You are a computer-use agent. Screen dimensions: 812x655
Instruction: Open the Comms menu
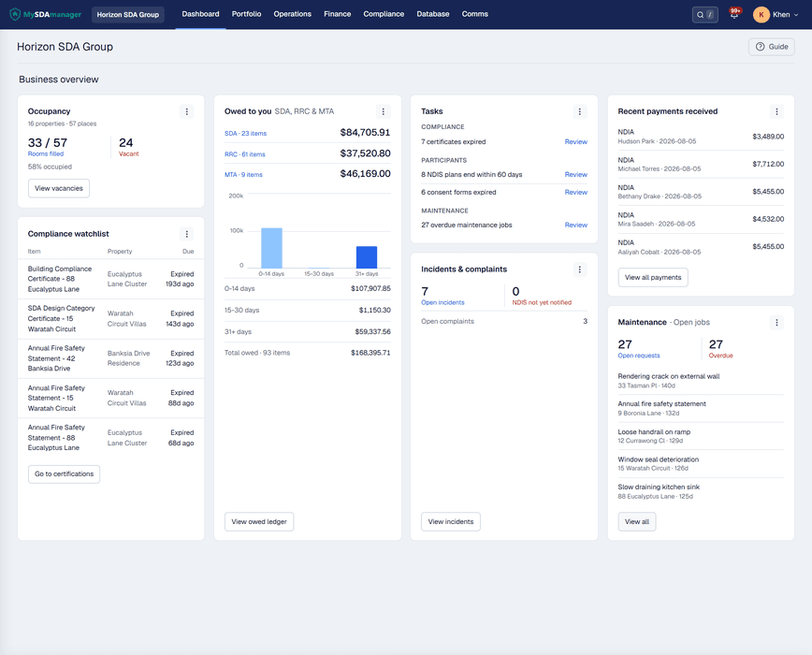[x=475, y=14]
